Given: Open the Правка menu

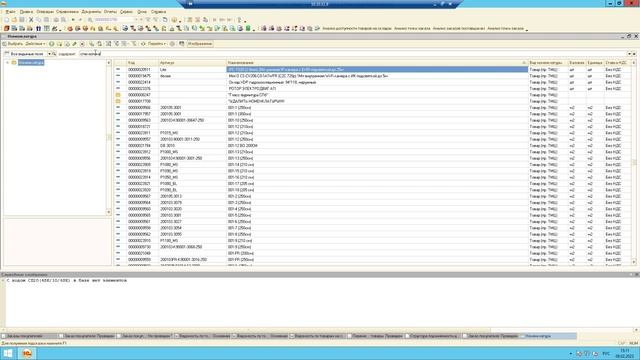Looking at the screenshot, I should tap(26, 12).
